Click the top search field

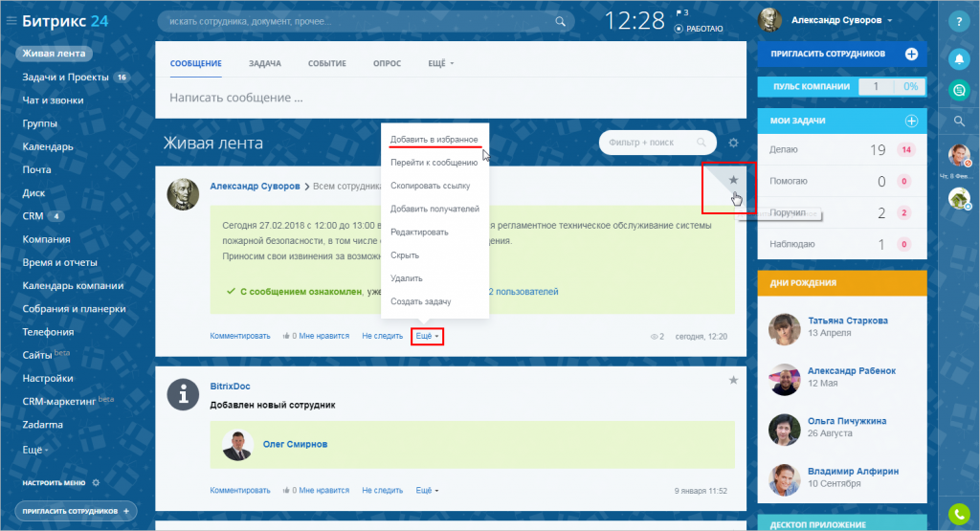(x=367, y=21)
